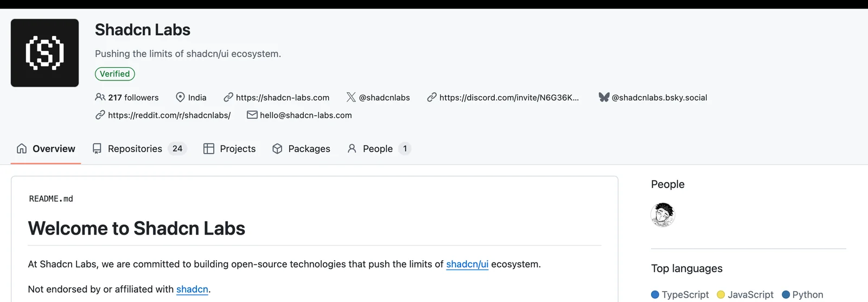
Task: Click link icon beside shadcn-labs.com
Action: point(228,97)
